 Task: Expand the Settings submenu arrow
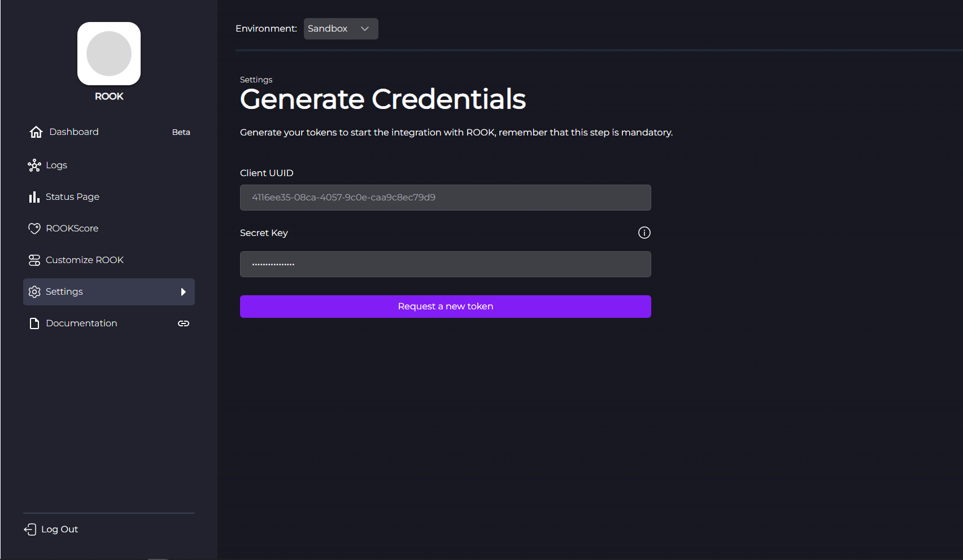point(183,292)
